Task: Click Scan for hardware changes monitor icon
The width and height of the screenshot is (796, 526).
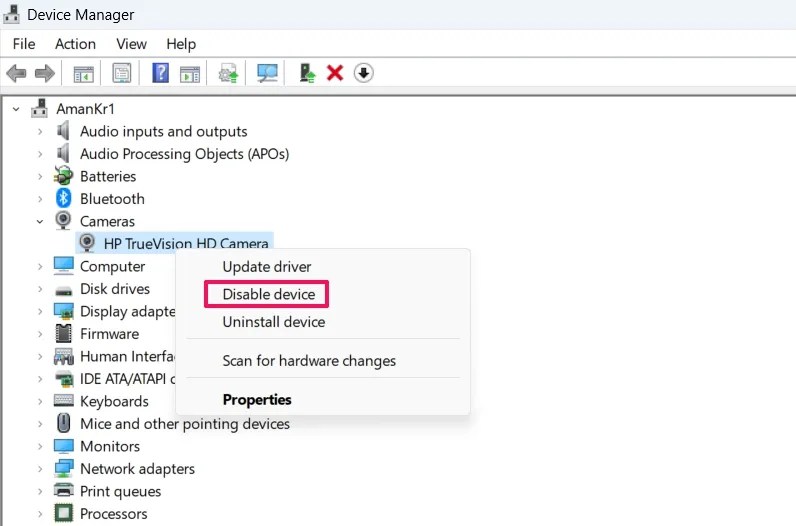Action: 267,73
